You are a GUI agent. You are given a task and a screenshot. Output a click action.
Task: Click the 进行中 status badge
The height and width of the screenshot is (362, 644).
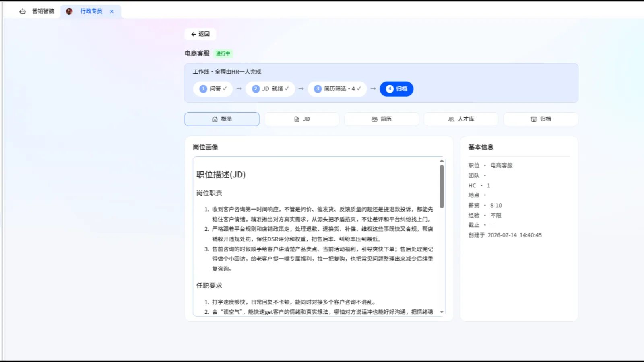coord(223,53)
